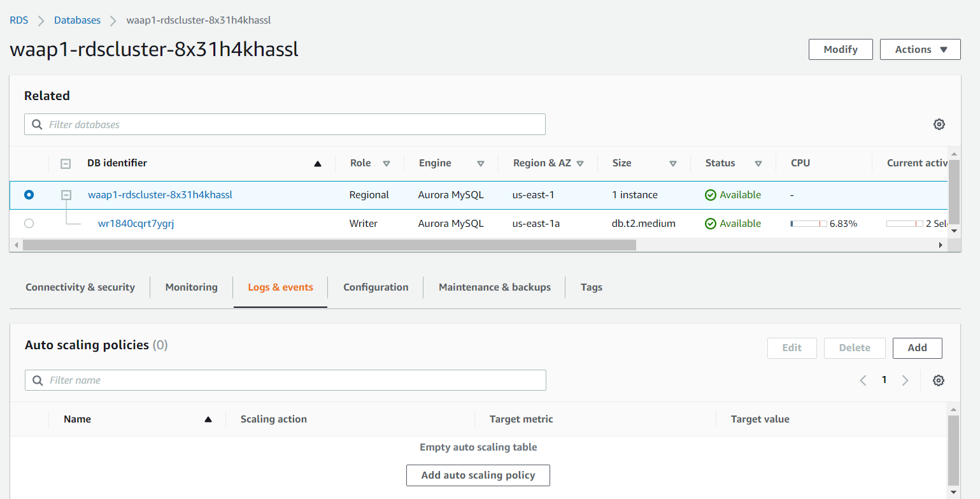
Task: Click Target metric column header
Action: (522, 419)
